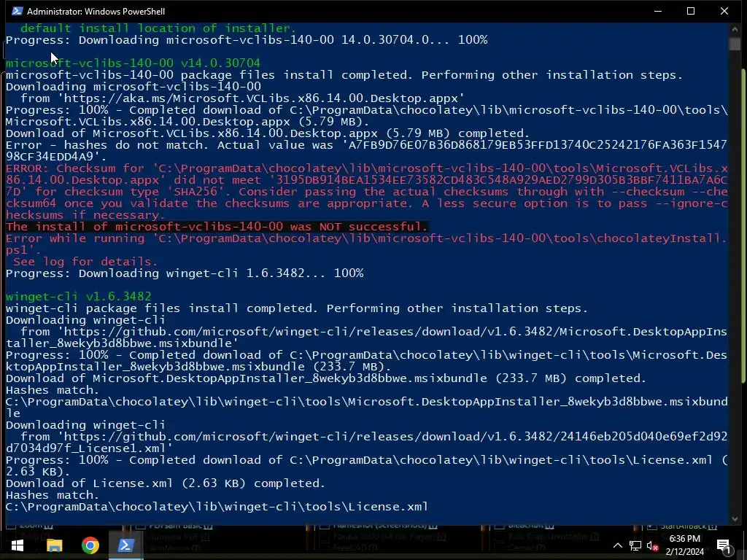
Task: Switch to PowerShell via its taskbar icon
Action: [x=125, y=545]
